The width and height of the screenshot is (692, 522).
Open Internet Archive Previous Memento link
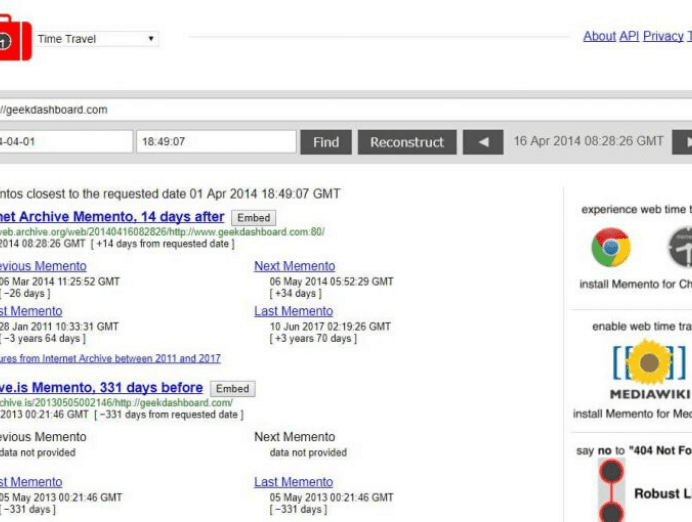pyautogui.click(x=43, y=266)
